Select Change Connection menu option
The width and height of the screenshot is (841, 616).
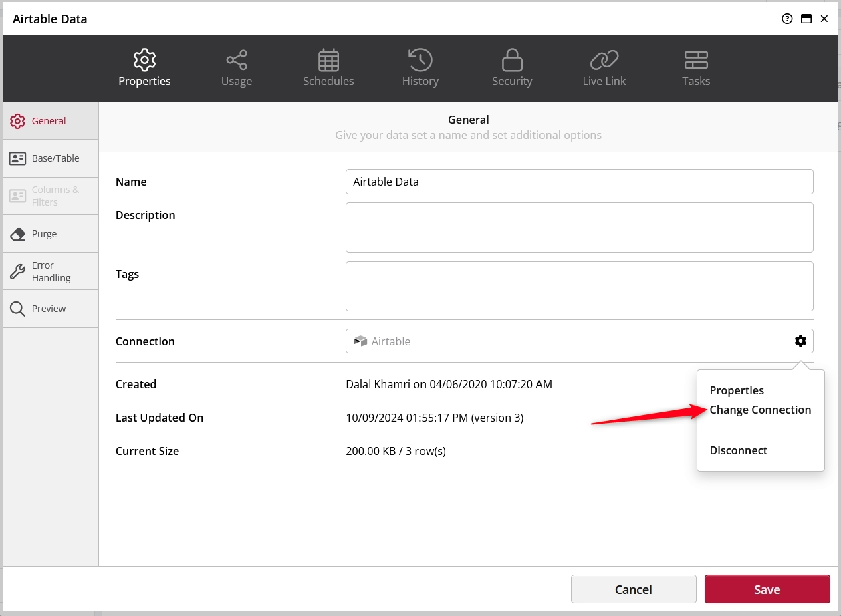point(760,410)
